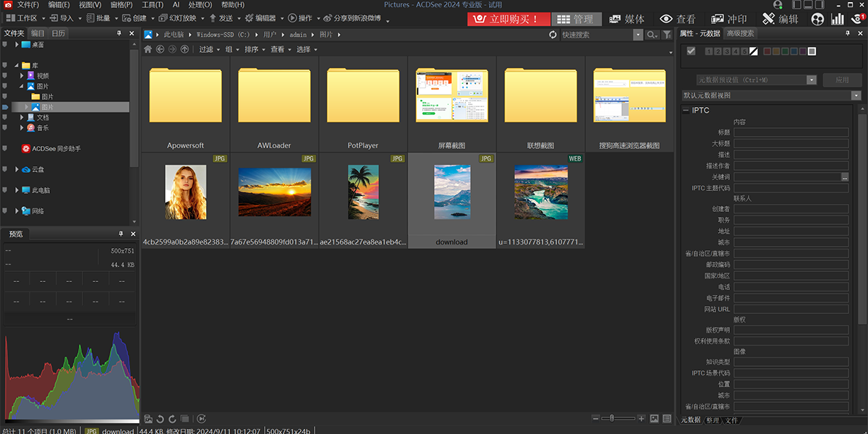This screenshot has height=434, width=868.
Task: Expand the 视频 library tree node
Action: [22, 75]
